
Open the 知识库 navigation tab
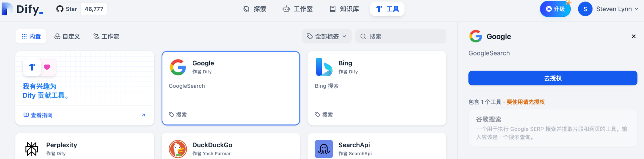344,9
